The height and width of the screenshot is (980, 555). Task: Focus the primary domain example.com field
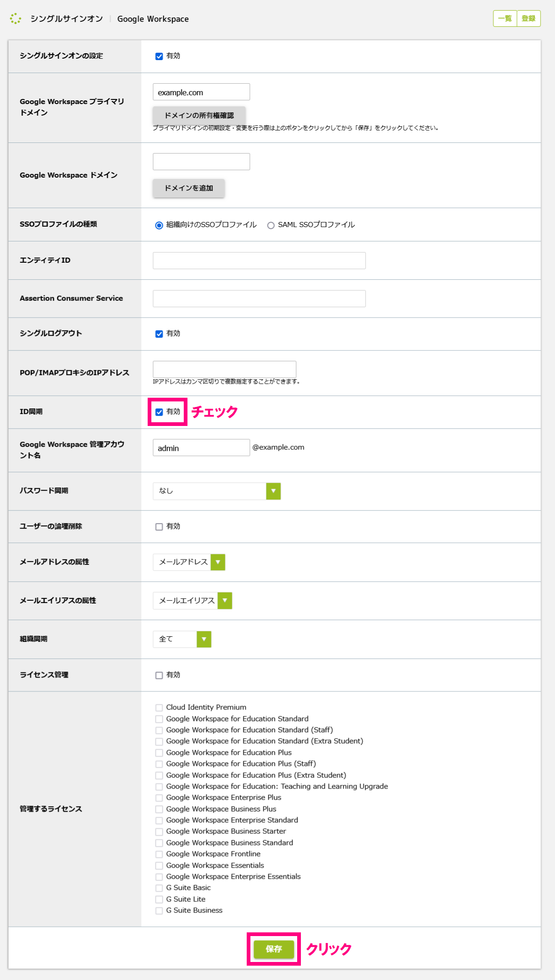click(x=201, y=92)
